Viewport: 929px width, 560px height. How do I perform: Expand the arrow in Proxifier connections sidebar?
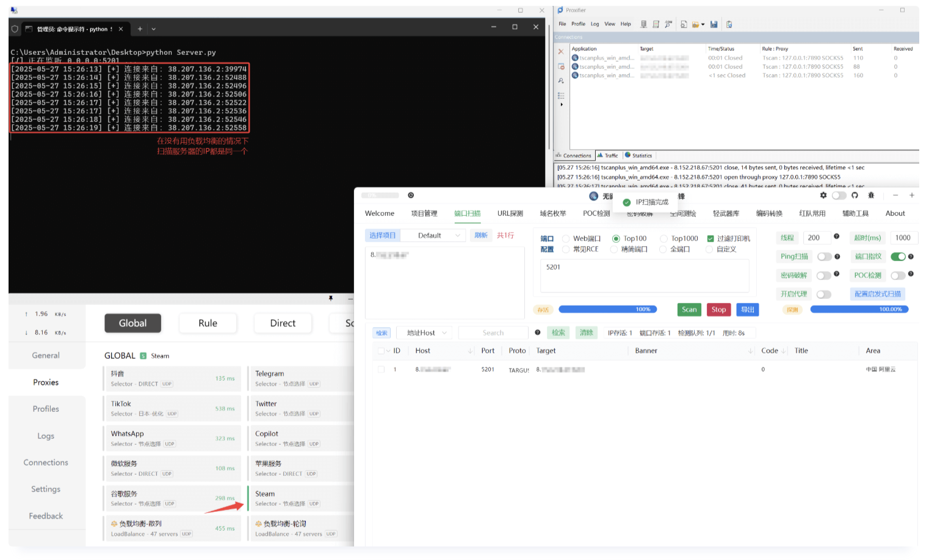pyautogui.click(x=562, y=104)
